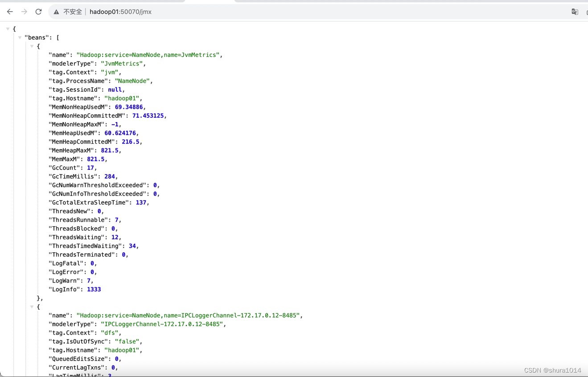588x377 pixels.
Task: Click the tag.SessionId null value
Action: [x=115, y=90]
